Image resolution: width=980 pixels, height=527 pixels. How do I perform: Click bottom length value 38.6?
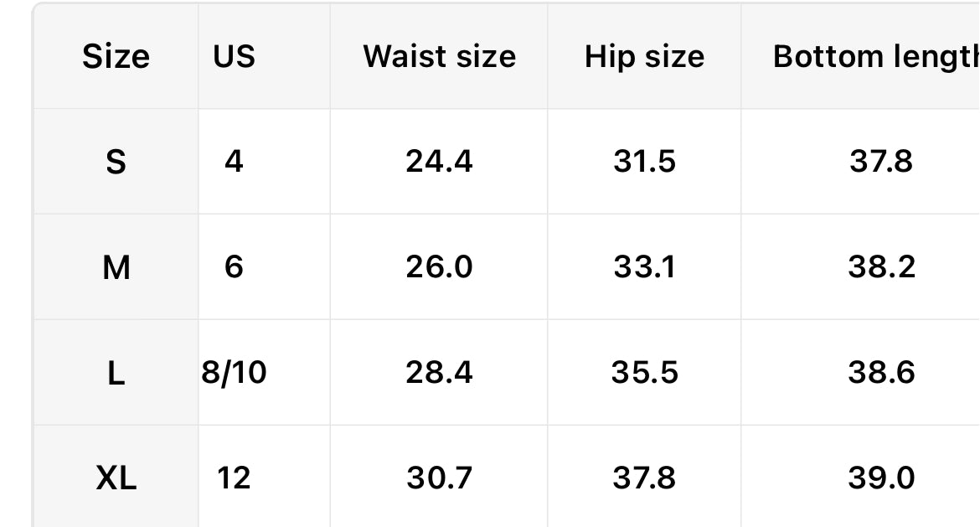(880, 373)
